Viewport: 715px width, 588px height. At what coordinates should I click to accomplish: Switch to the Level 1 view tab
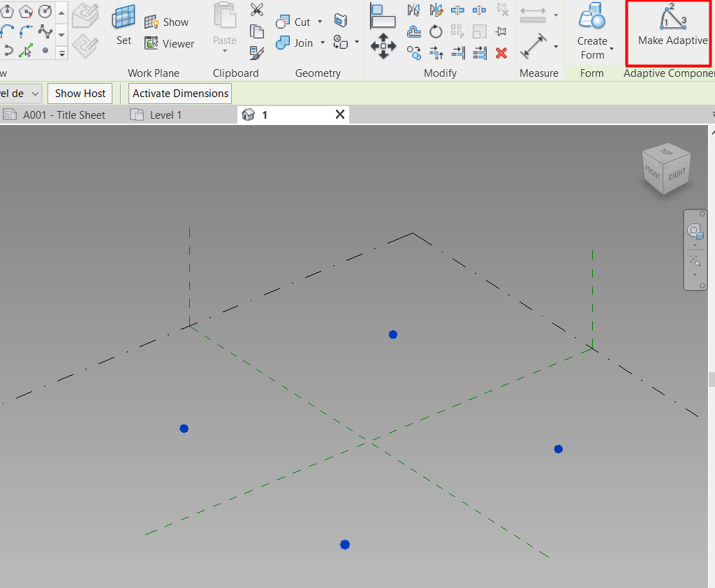pos(156,115)
